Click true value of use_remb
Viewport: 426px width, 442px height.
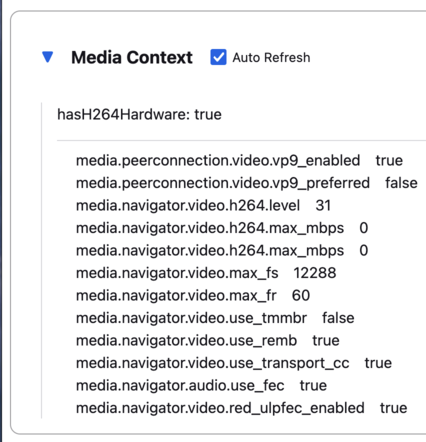pos(326,340)
